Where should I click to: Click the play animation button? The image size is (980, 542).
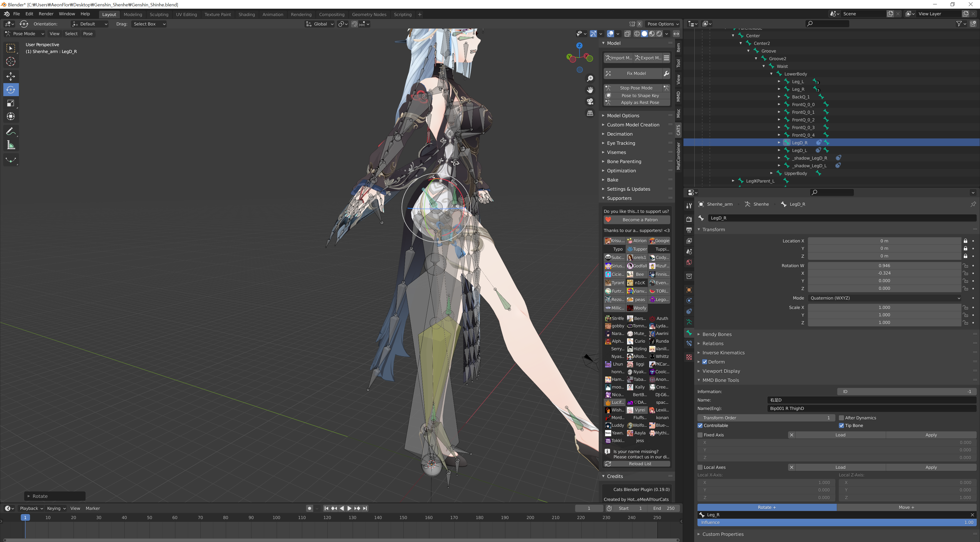tap(349, 508)
